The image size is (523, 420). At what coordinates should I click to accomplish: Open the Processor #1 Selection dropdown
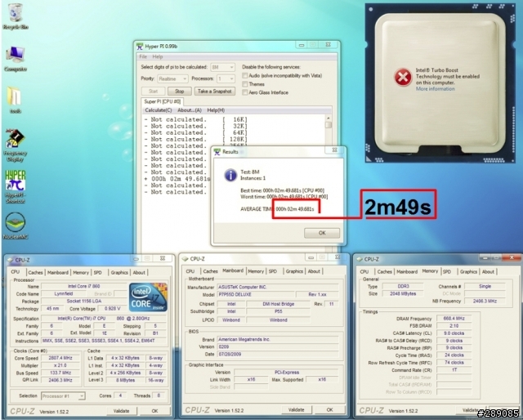[x=63, y=396]
